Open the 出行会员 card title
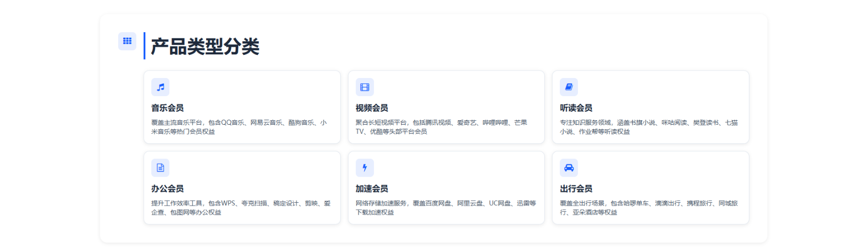The height and width of the screenshot is (250, 868). point(576,189)
